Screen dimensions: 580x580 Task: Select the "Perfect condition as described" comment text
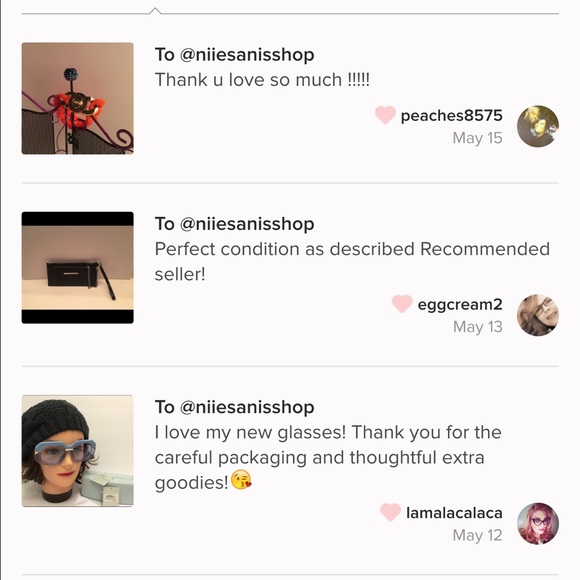pos(352,262)
